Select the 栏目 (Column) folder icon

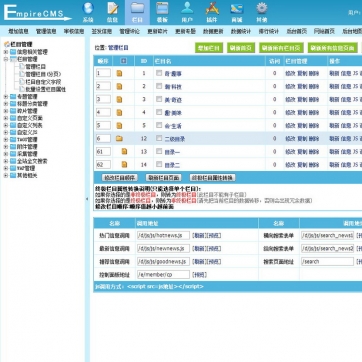pyautogui.click(x=137, y=8)
